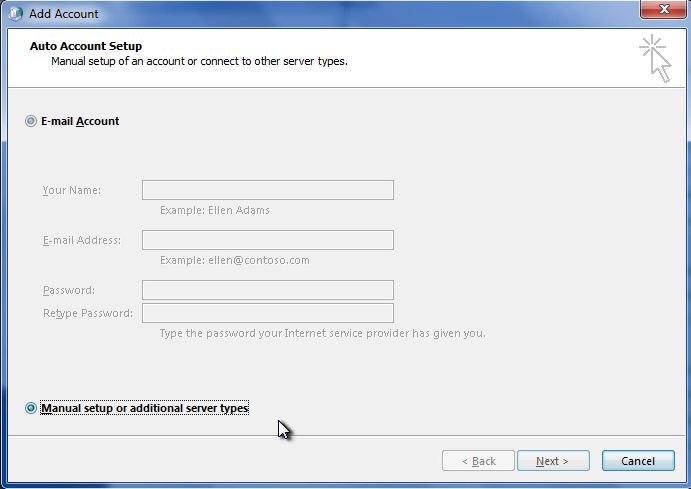Click the greyed-out Back button
Image resolution: width=691 pixels, height=489 pixels.
478,461
